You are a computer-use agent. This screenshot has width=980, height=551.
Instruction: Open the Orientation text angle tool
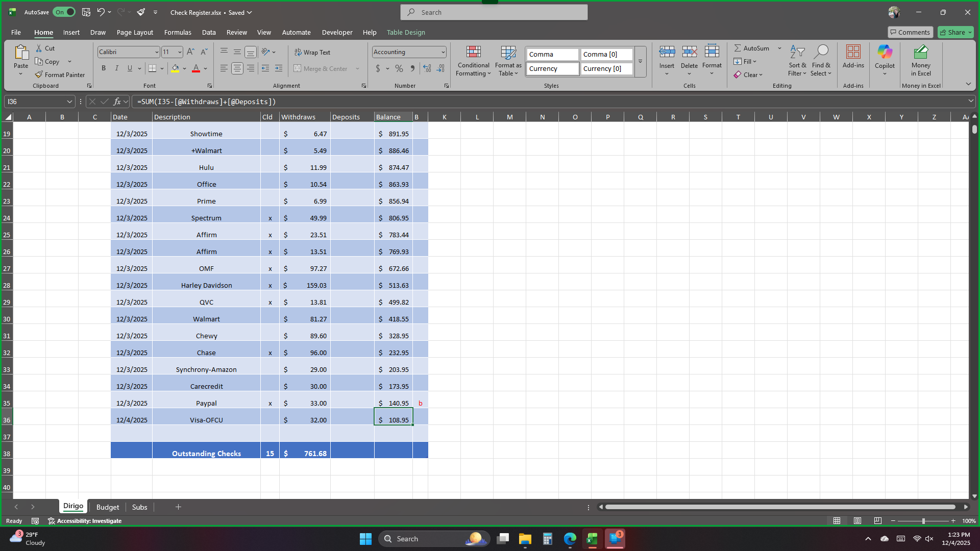point(265,52)
